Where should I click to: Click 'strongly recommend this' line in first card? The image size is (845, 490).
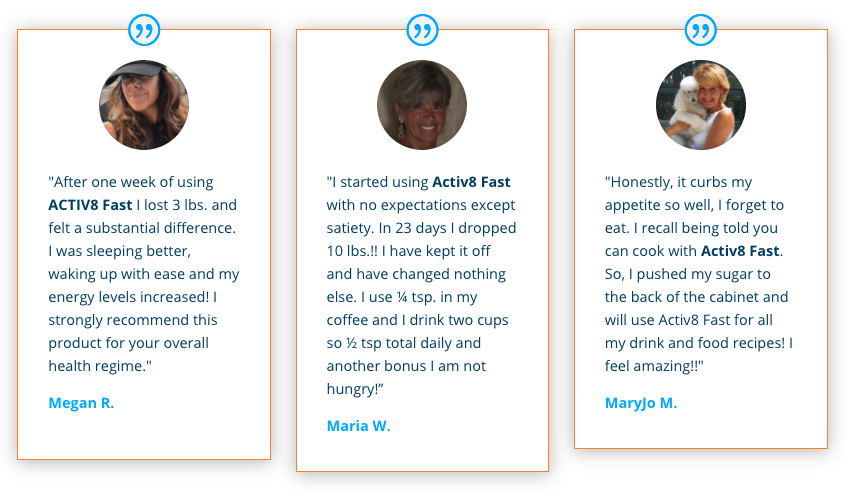[133, 320]
